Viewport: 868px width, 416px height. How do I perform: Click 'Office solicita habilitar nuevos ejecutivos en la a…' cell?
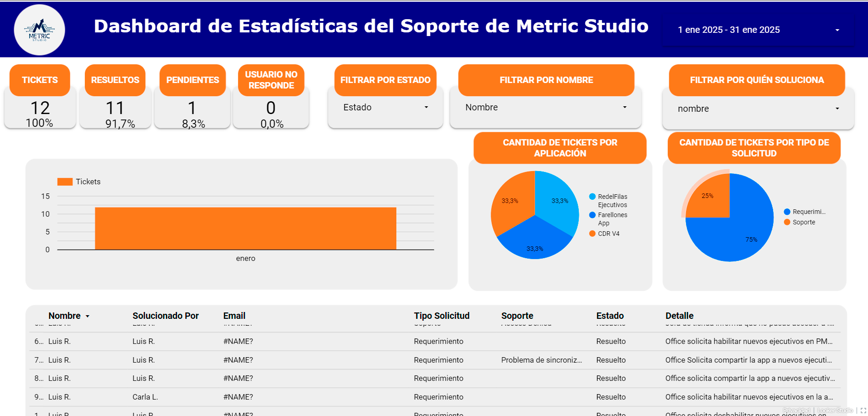[749, 397]
